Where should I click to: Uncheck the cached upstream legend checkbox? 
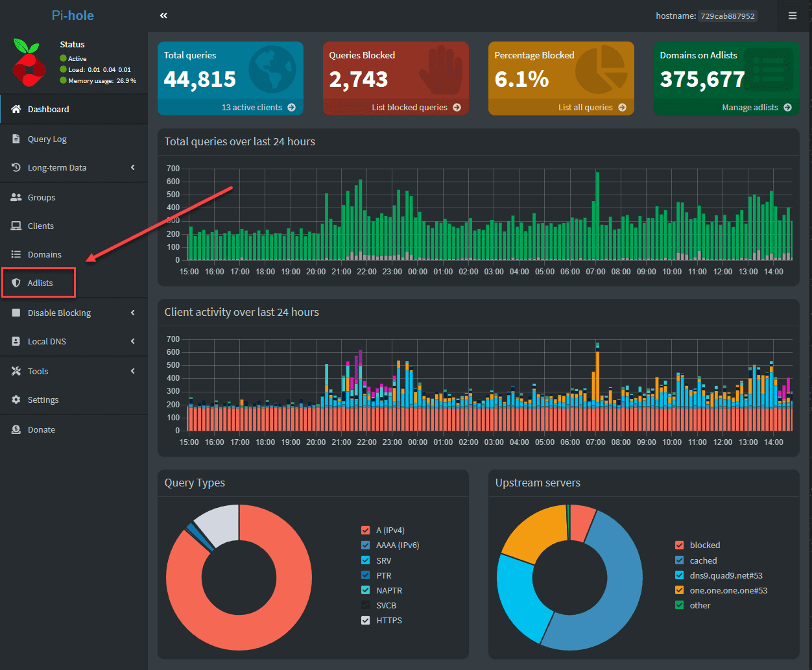point(680,561)
